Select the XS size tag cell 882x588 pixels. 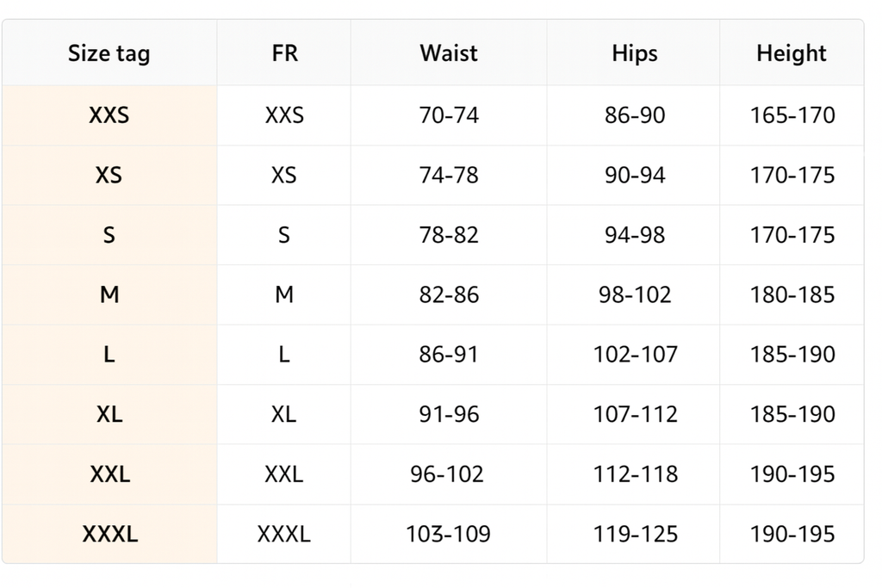coord(109,176)
